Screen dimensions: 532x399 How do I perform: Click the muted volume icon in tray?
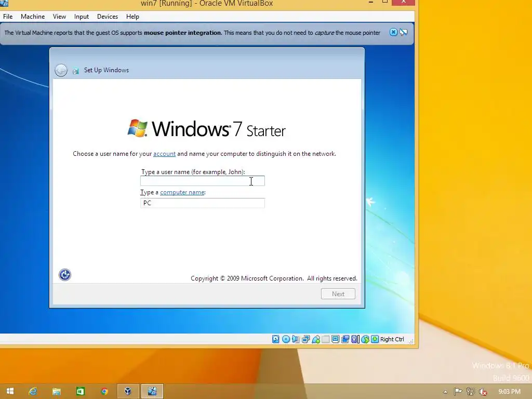pos(483,392)
